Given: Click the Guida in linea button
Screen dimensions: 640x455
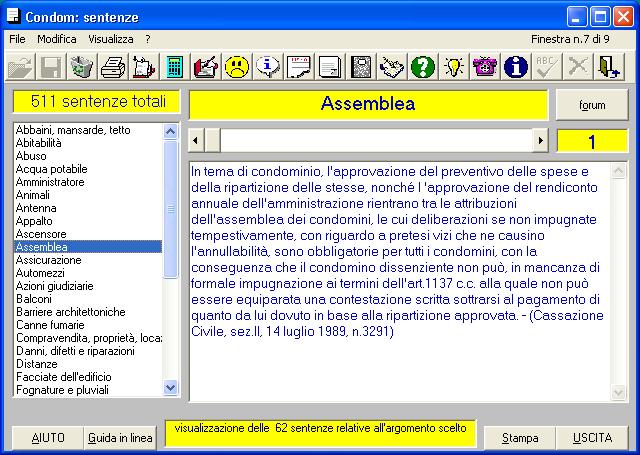Looking at the screenshot, I should tap(120, 438).
